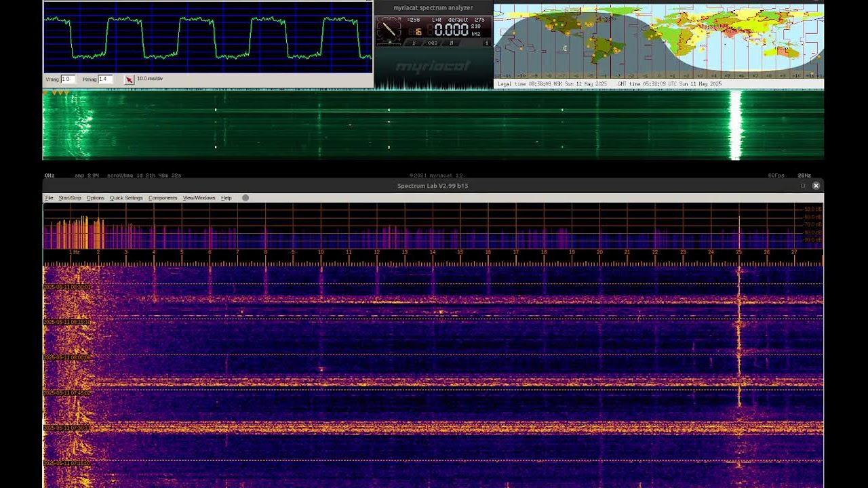Click the 25 Hz mark on frequency scale
This screenshot has width=868, height=488.
[739, 253]
